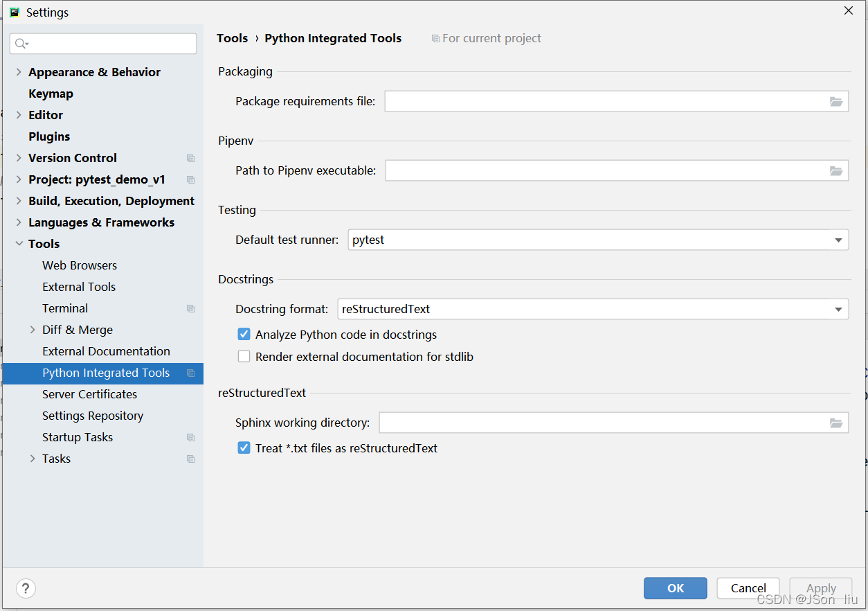868x611 pixels.
Task: Click folder icon for Sphinx working directory
Action: click(x=836, y=423)
